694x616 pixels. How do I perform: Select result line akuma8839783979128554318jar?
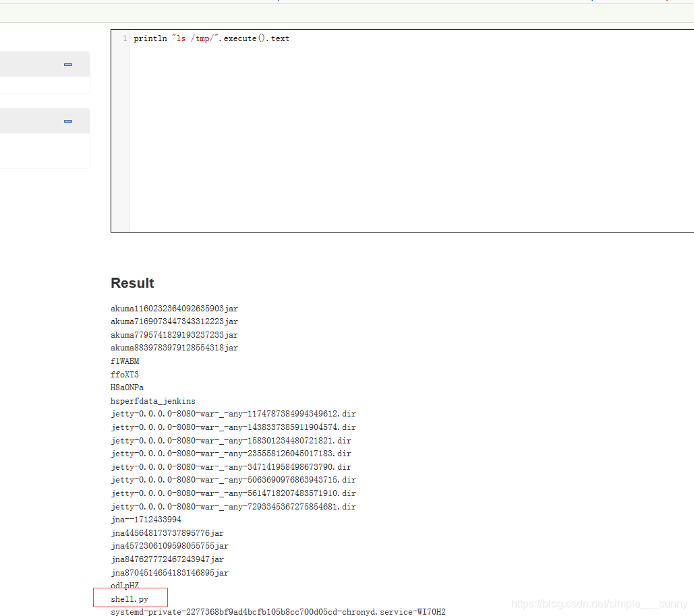(175, 348)
